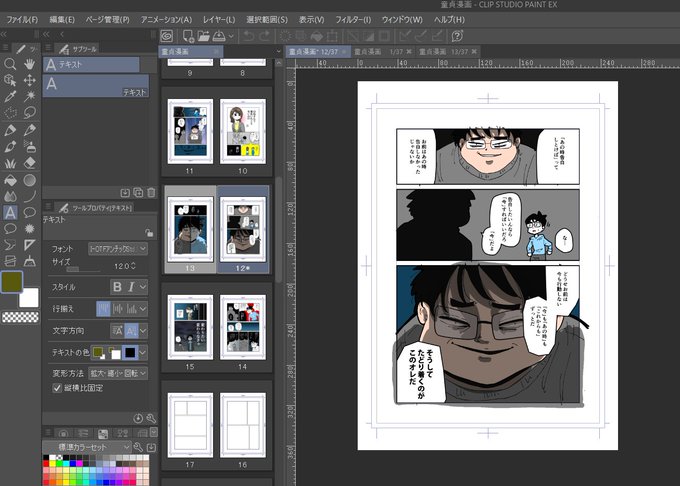Select the Airbrush tool

(29, 147)
